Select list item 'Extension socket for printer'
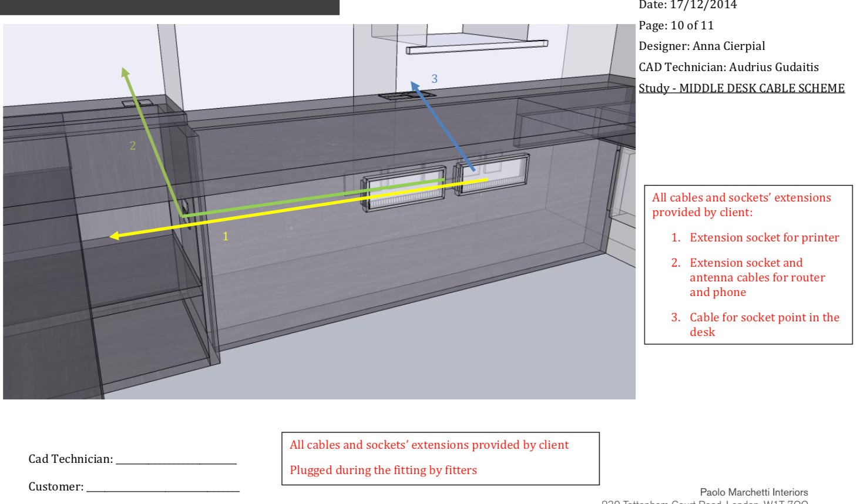This screenshot has width=867, height=504. (x=764, y=237)
